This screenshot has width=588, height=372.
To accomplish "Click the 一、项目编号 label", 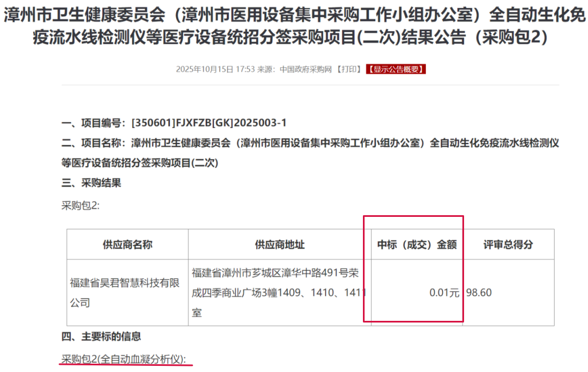I will [94, 122].
